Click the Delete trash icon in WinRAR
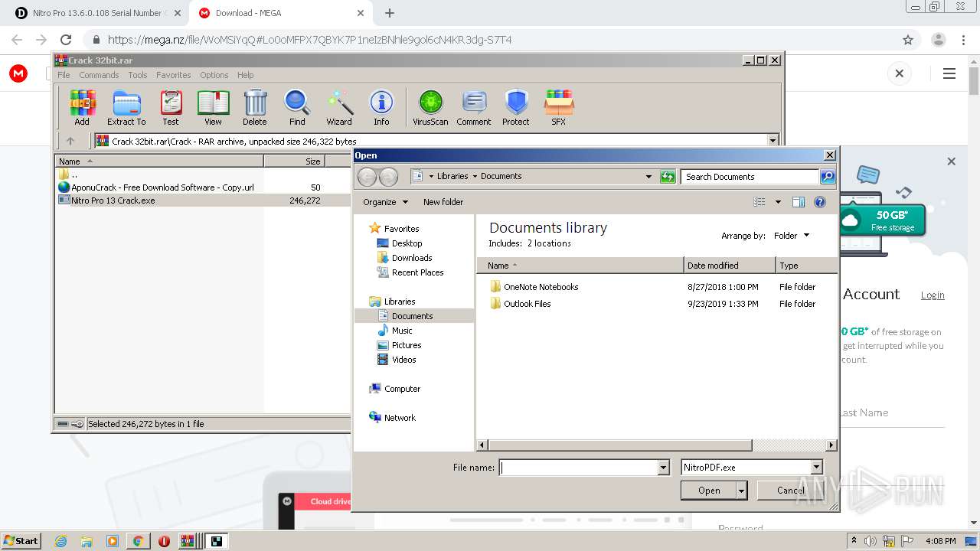 pos(255,107)
